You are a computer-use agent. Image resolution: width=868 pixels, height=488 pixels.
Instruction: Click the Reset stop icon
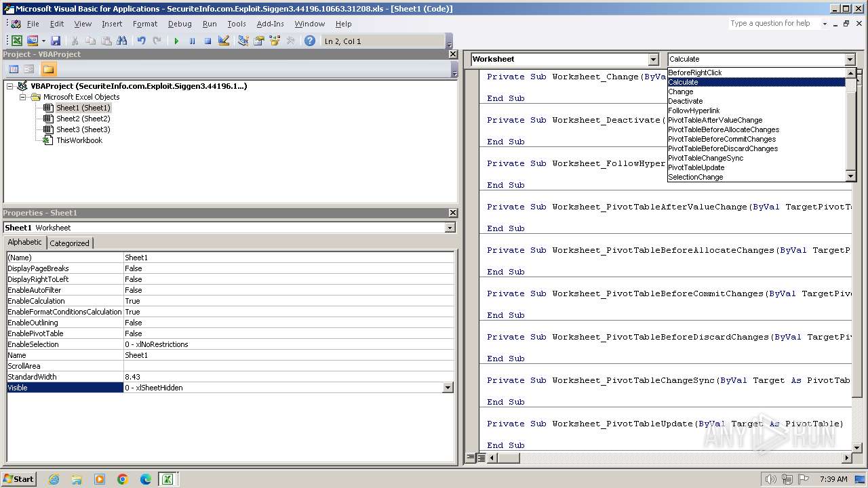(x=208, y=41)
